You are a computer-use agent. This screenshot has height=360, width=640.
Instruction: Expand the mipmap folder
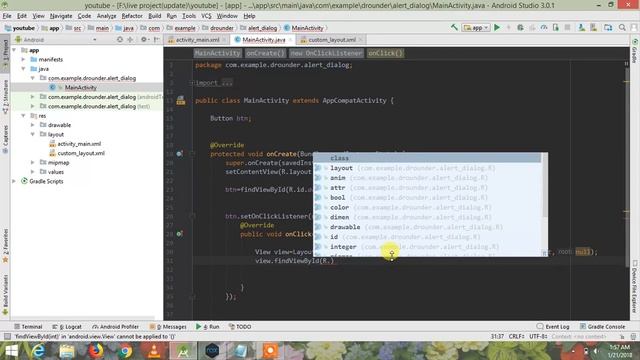[33, 162]
